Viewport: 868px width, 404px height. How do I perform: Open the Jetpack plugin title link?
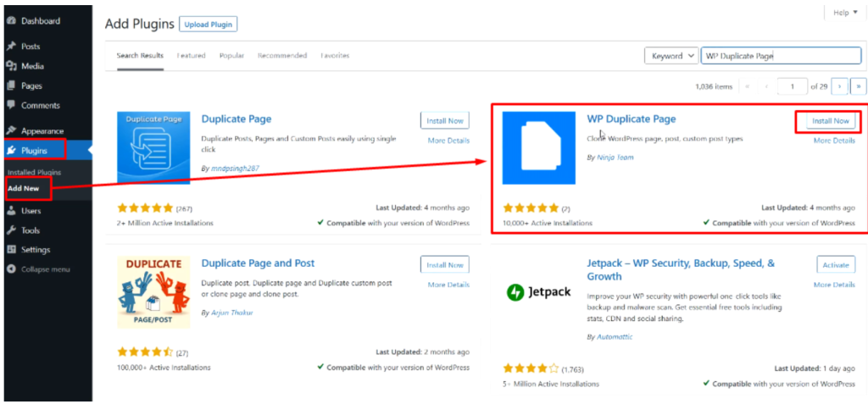(681, 270)
